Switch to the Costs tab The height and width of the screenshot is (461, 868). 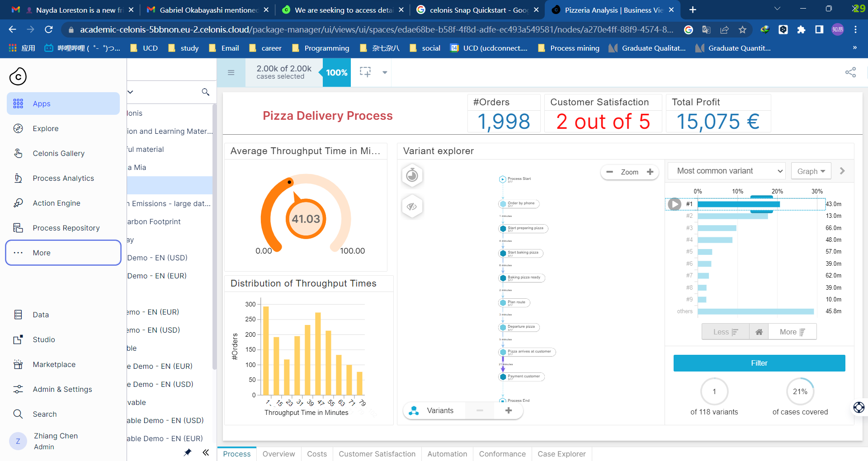(x=317, y=454)
